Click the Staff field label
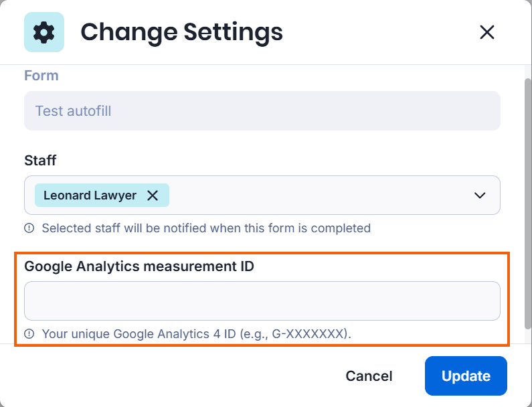The width and height of the screenshot is (532, 407). click(40, 160)
